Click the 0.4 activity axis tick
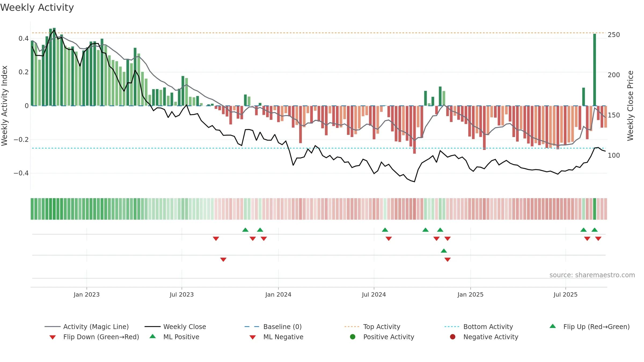Image resolution: width=644 pixels, height=362 pixels. coord(24,39)
